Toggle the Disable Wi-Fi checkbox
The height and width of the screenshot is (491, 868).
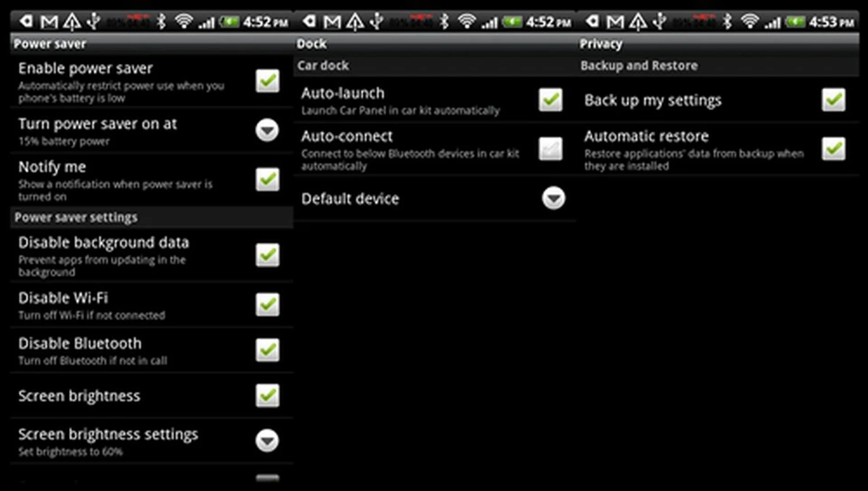pyautogui.click(x=267, y=304)
